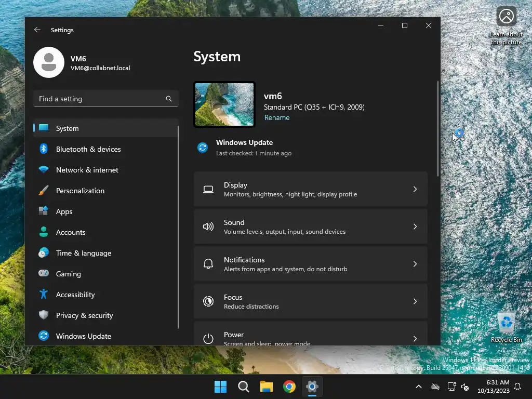Click the network display tray icon
The image size is (532, 399).
point(451,387)
